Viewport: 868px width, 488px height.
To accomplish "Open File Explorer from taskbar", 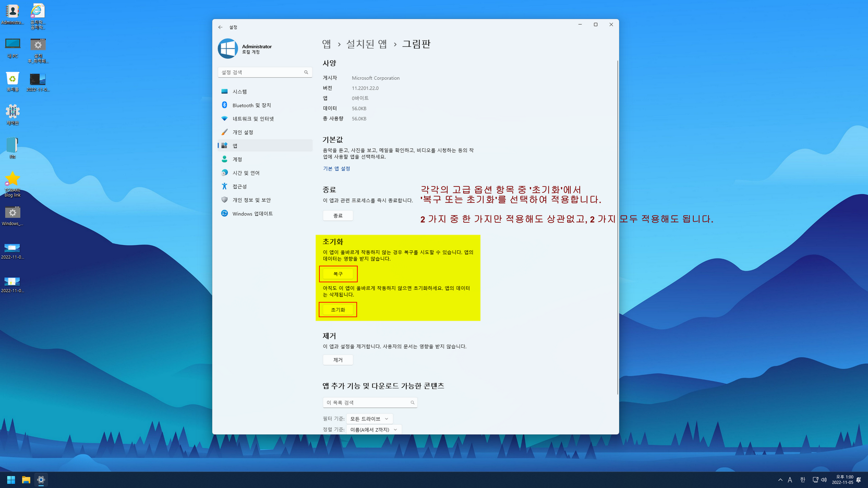I will coord(26,480).
